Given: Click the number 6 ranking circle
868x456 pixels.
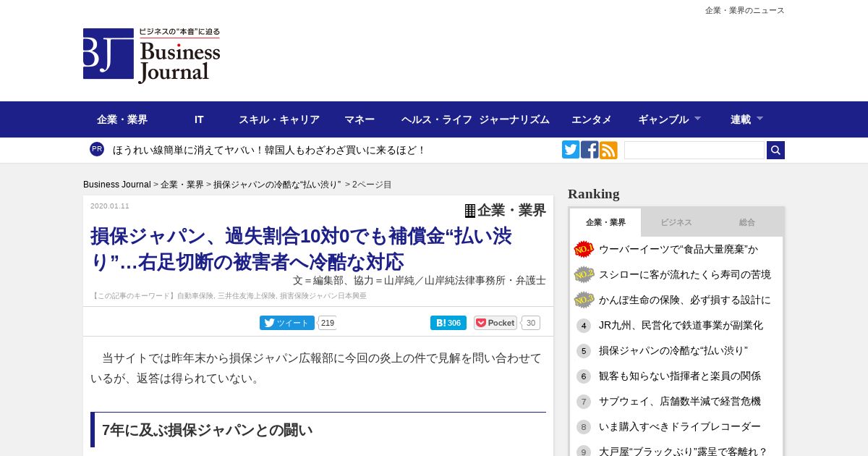Looking at the screenshot, I should (584, 376).
